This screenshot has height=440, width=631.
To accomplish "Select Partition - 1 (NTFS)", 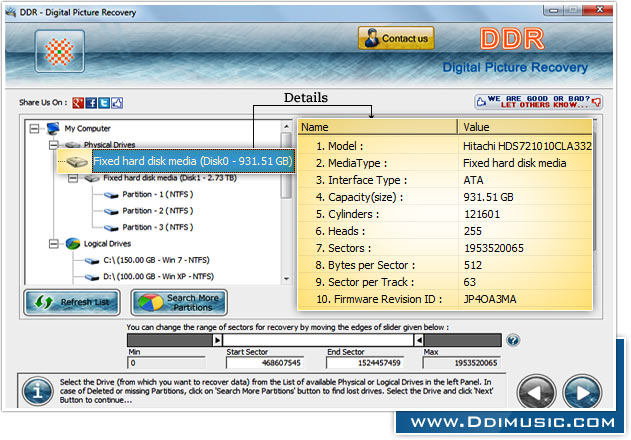I will pos(158,194).
